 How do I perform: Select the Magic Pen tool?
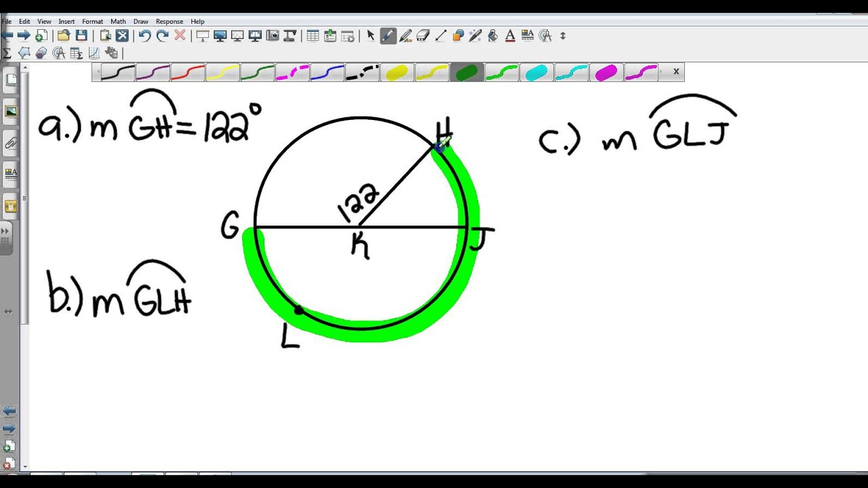475,36
